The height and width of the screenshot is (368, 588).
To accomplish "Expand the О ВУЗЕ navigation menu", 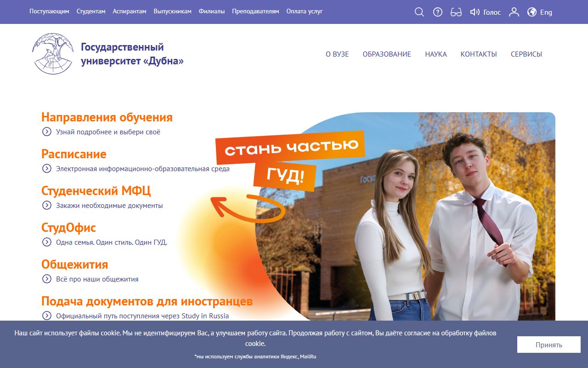I will click(337, 54).
